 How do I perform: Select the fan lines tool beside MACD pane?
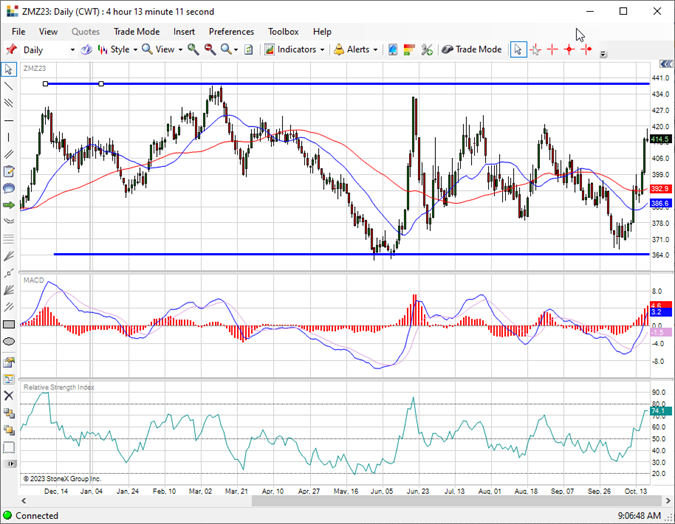9,290
